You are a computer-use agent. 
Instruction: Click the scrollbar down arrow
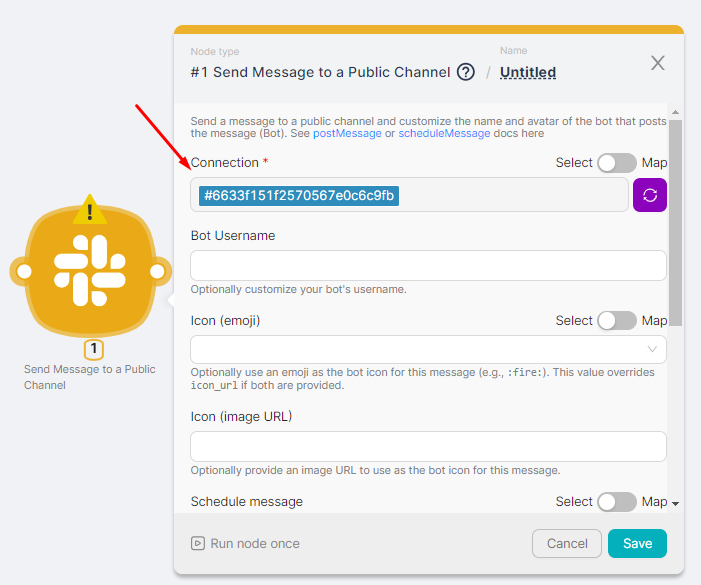676,503
